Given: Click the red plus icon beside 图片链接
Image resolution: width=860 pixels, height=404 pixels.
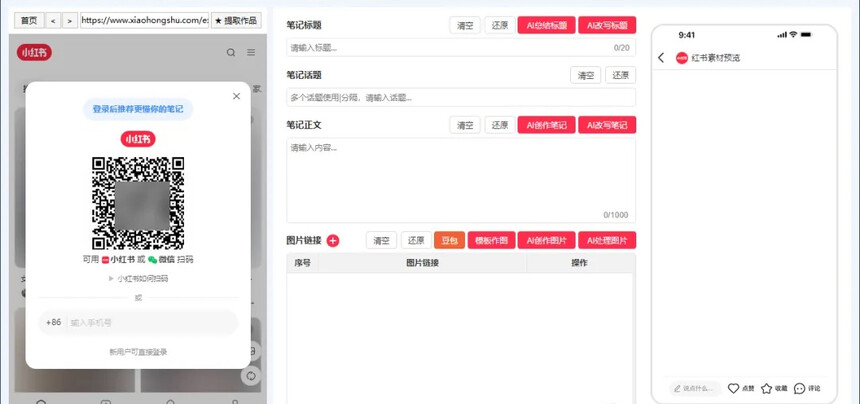Looking at the screenshot, I should point(333,240).
